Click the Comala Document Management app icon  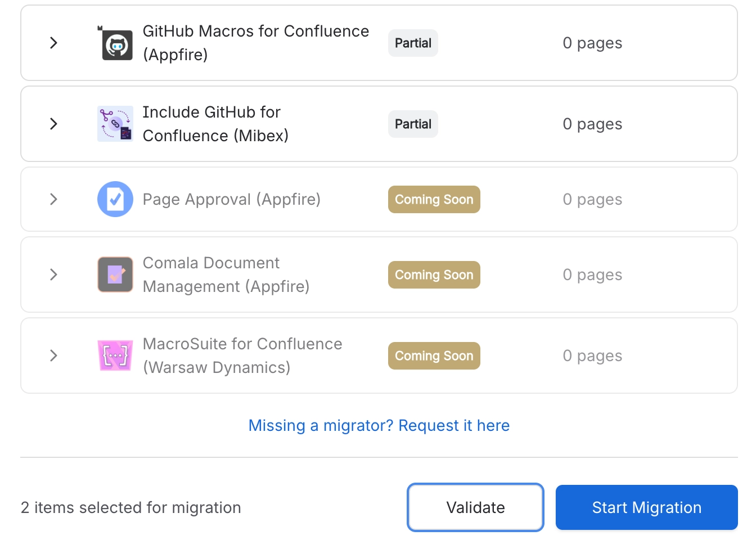coord(115,274)
